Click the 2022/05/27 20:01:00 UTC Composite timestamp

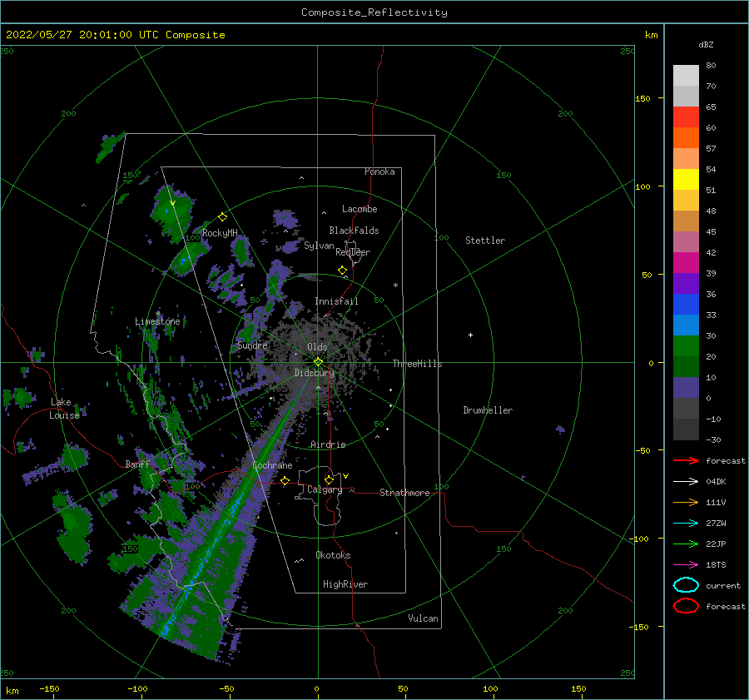tap(115, 35)
